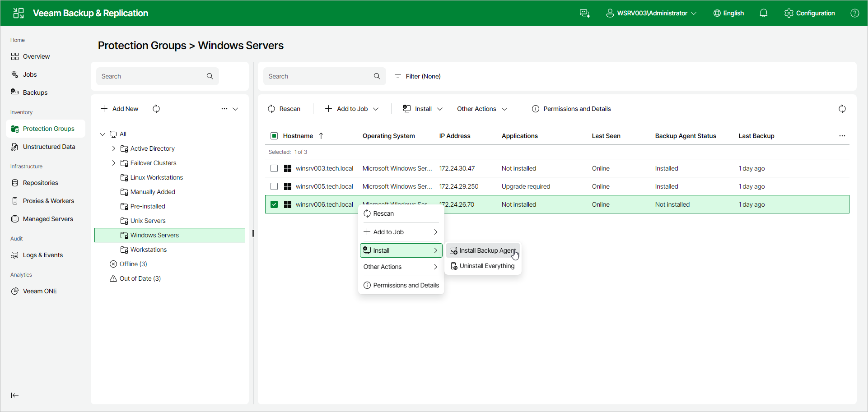Select Protection Groups in sidebar
The height and width of the screenshot is (412, 868).
(46, 129)
